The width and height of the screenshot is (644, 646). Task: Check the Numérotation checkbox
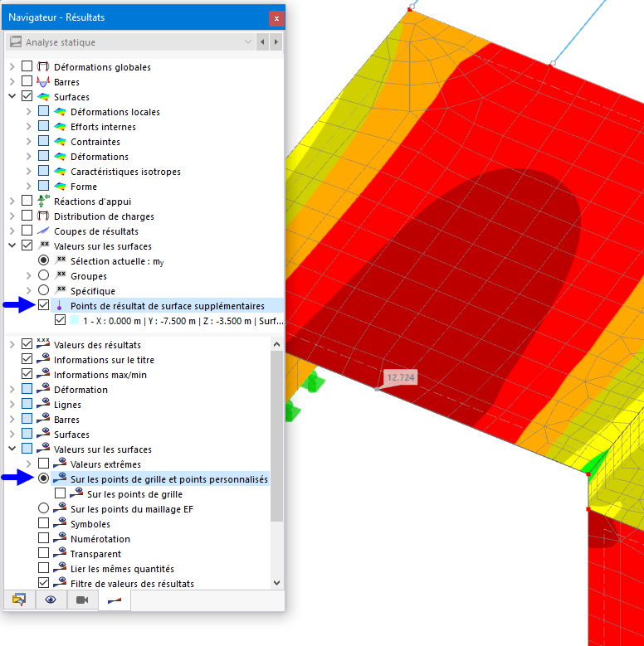click(43, 538)
